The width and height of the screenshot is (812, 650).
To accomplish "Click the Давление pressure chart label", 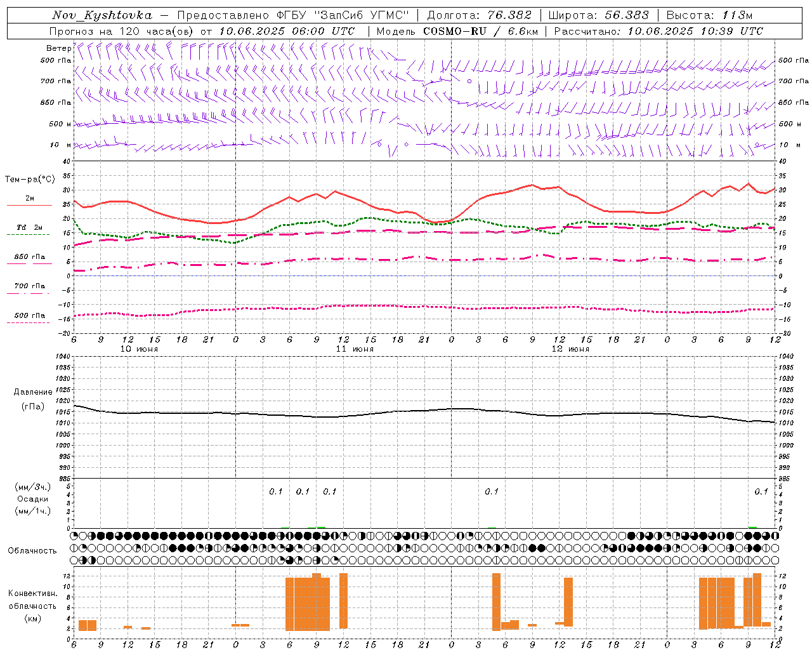I will 32,392.
